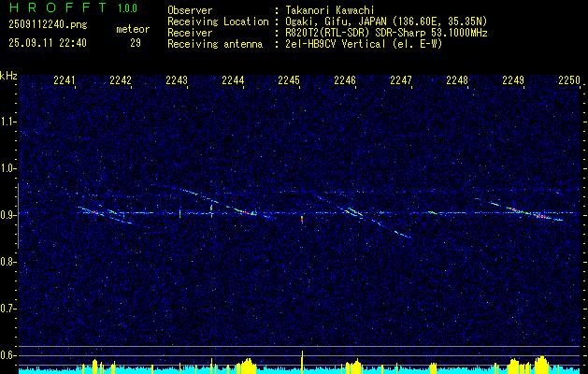Click the Receiving Location label
588x374 pixels.
pyautogui.click(x=218, y=22)
